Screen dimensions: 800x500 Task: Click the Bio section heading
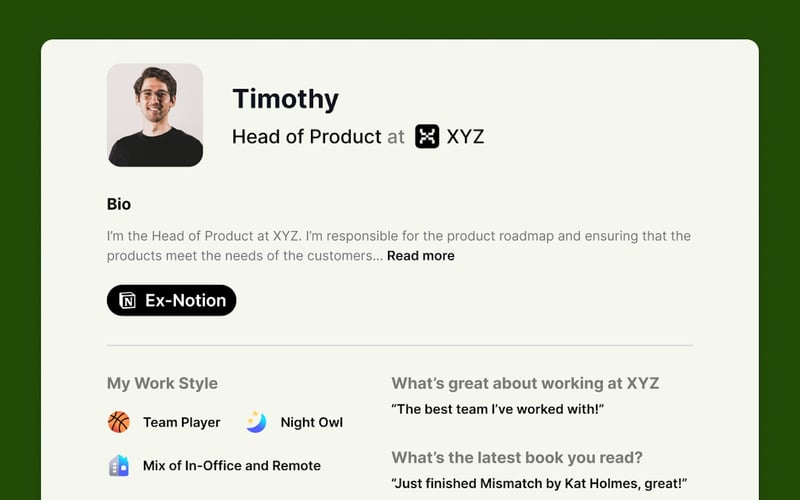(x=119, y=204)
